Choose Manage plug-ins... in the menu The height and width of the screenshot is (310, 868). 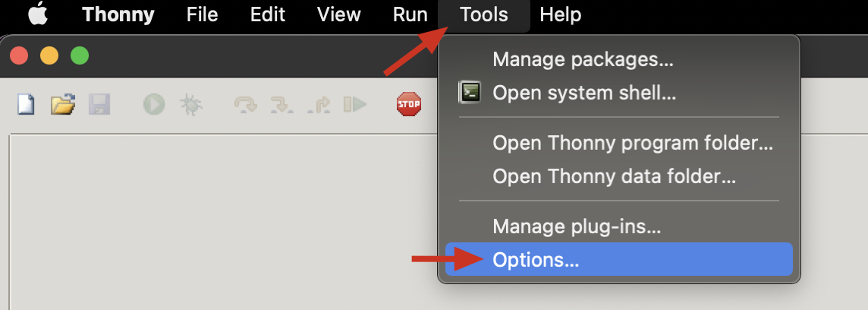pos(577,226)
